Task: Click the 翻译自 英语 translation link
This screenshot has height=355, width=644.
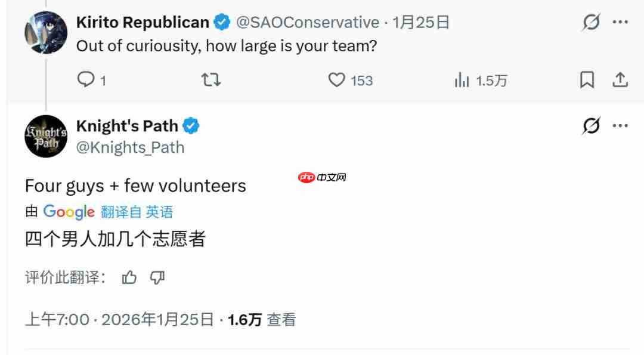Action: (137, 212)
